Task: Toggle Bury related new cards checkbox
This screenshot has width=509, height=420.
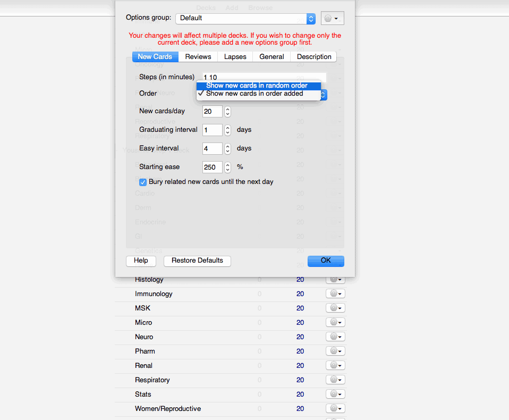Action: click(143, 182)
